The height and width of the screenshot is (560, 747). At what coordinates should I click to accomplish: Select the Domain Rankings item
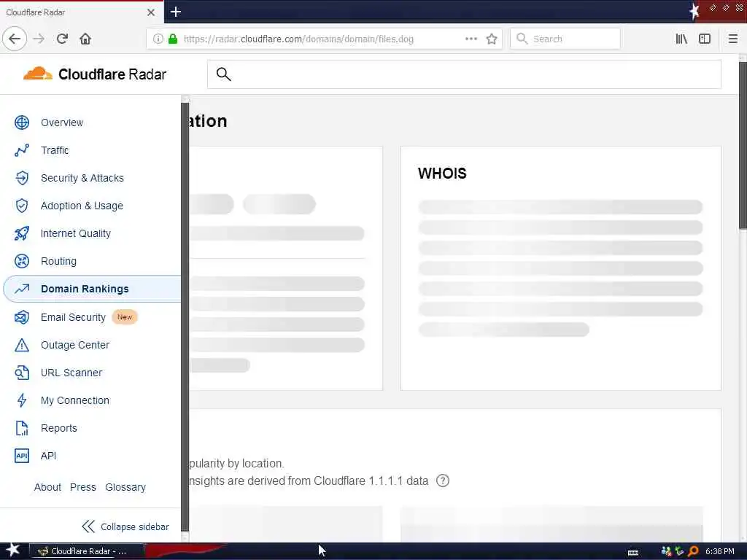click(x=85, y=289)
